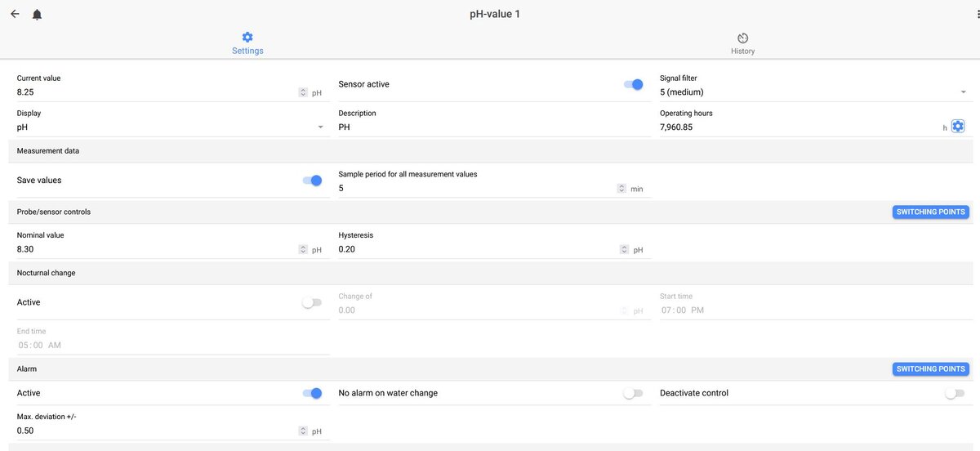Click the Description text field
Screen dimensions: 980x451
(494, 127)
